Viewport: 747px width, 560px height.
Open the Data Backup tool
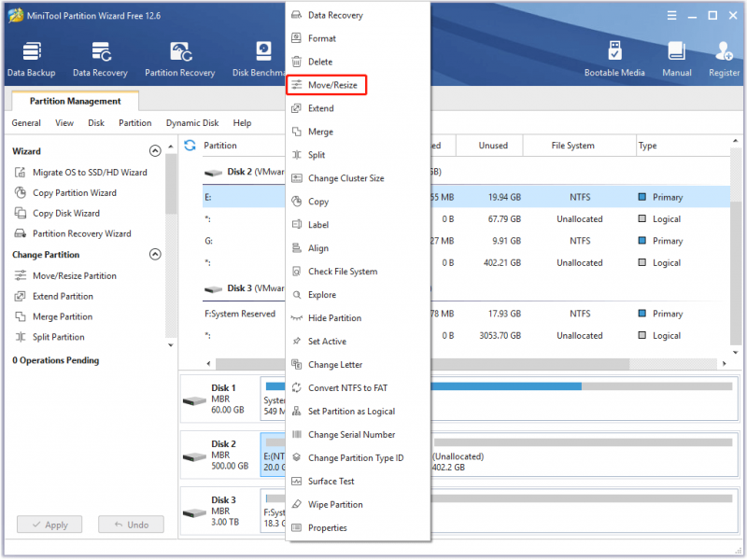32,59
